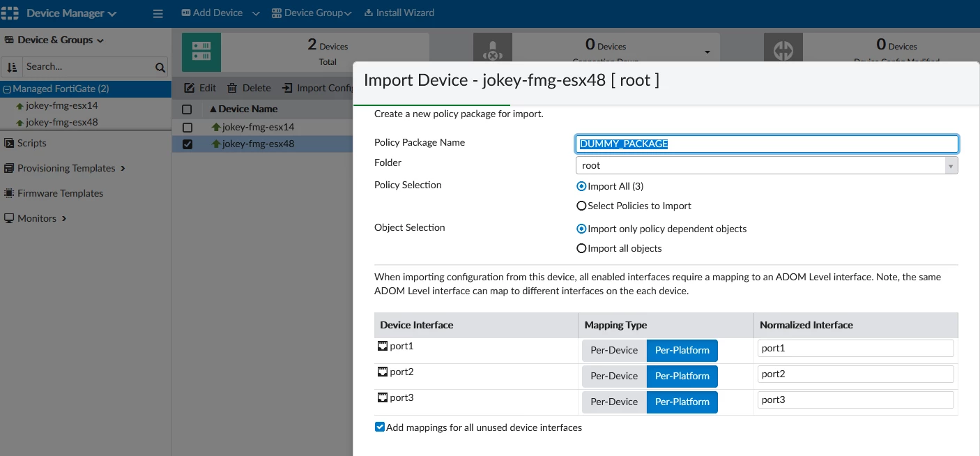Viewport: 980px width, 456px height.
Task: Click the Edit pencil icon
Action: [x=189, y=88]
